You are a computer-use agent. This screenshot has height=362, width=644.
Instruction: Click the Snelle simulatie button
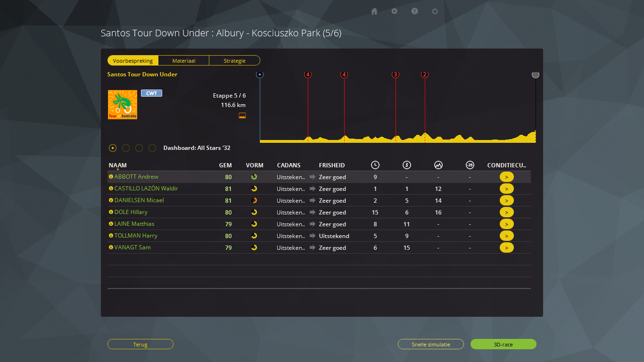coord(430,345)
